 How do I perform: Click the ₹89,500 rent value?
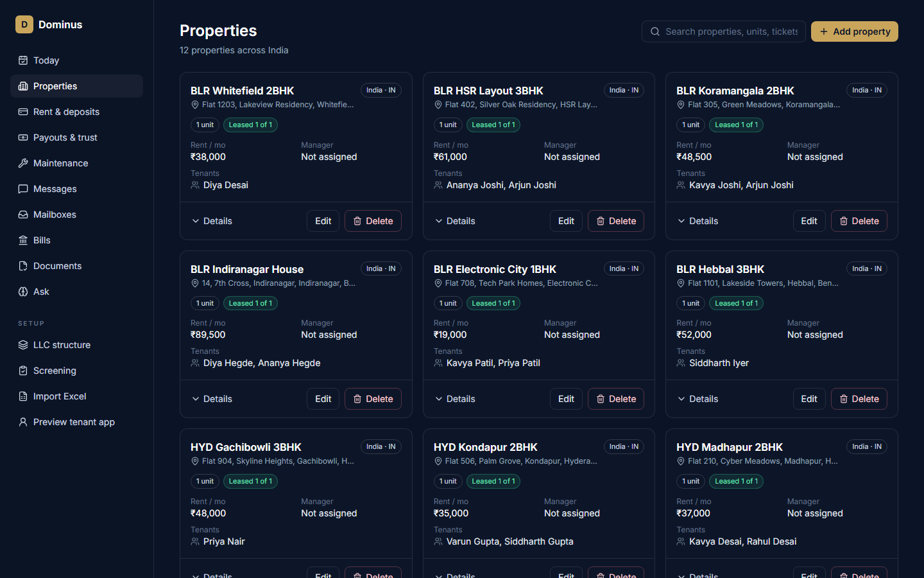[208, 335]
